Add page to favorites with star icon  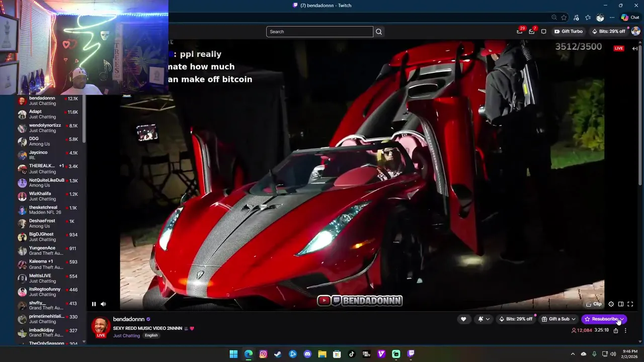(564, 18)
